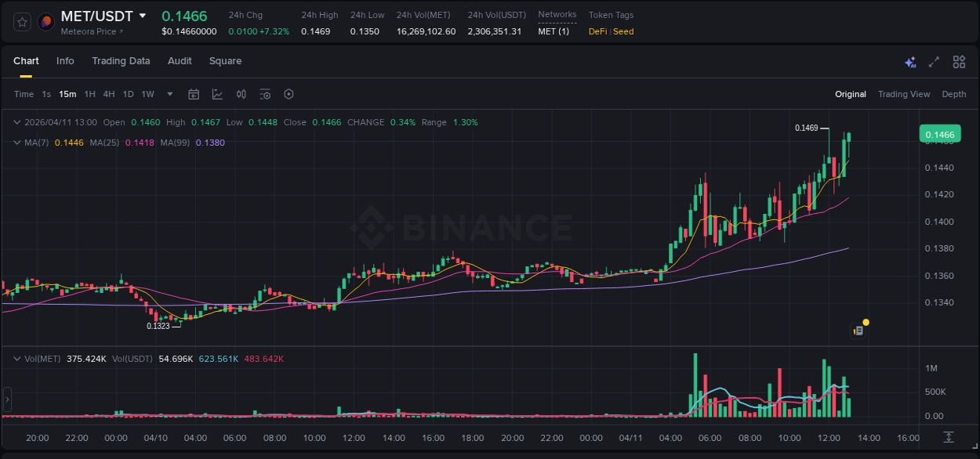980x459 pixels.
Task: Open the Networks info label
Action: pyautogui.click(x=557, y=15)
